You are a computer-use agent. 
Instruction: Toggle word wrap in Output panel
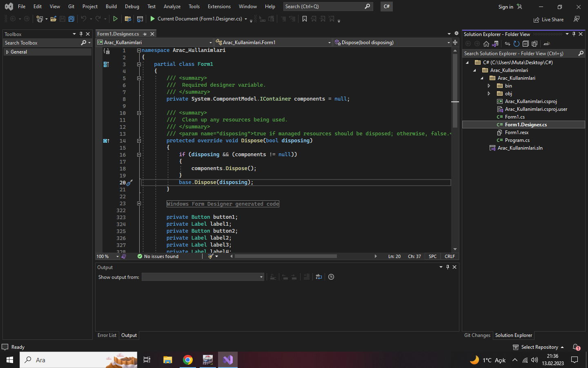point(319,277)
